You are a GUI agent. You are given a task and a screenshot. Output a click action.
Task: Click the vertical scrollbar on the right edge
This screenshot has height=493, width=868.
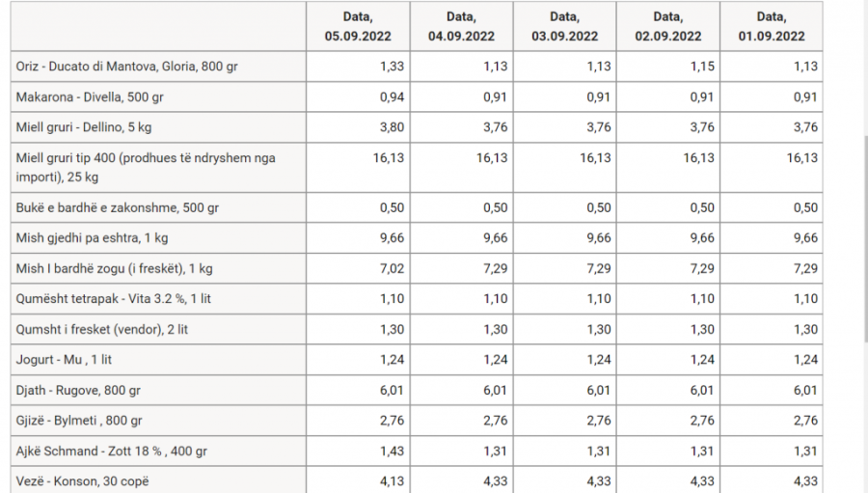[865, 238]
